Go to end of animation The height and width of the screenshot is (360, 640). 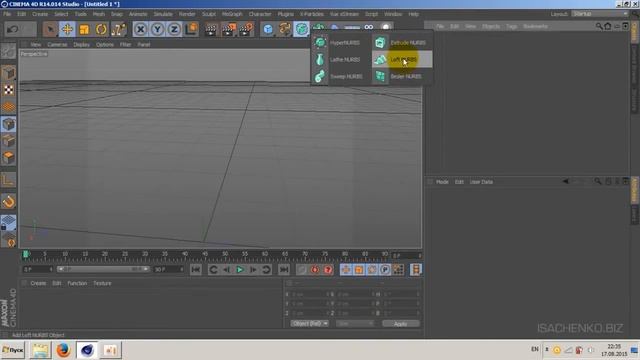coord(284,269)
